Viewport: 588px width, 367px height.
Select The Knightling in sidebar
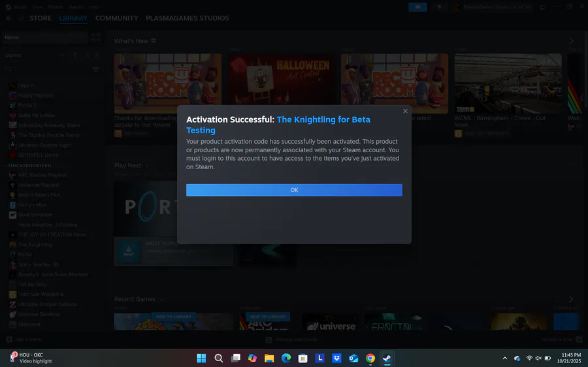pos(35,244)
